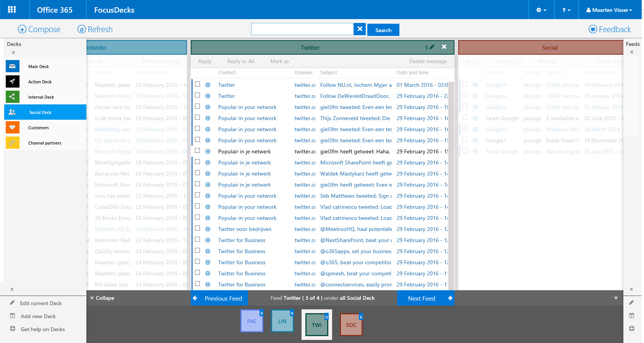
Task: Click the Search button
Action: coord(383,30)
